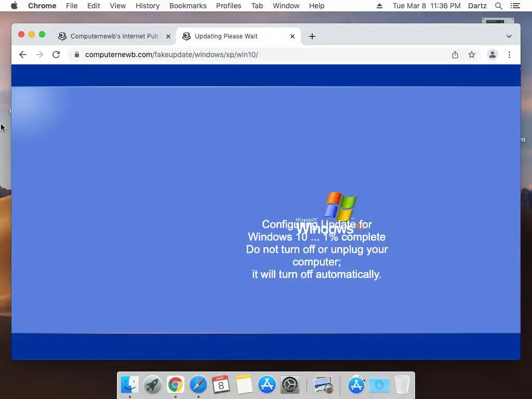Click the eject icon in menu bar

point(379,6)
